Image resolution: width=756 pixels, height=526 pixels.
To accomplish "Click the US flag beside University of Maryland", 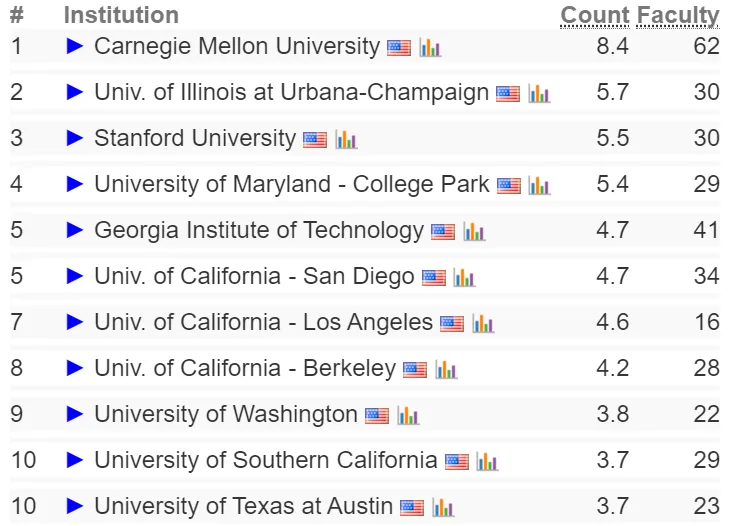I will tap(509, 186).
